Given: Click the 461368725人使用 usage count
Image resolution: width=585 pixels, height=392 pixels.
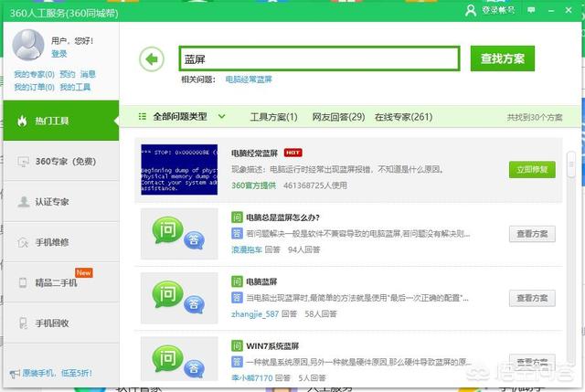Looking at the screenshot, I should click(x=315, y=185).
